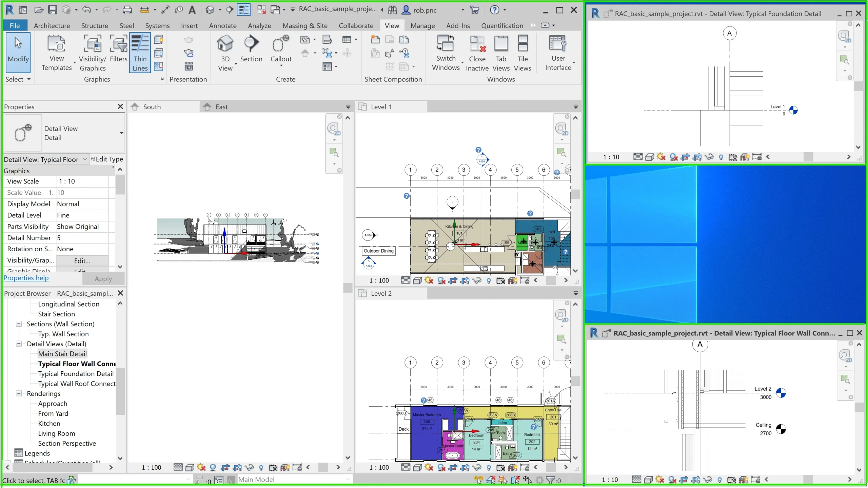Open the Filters tool in the ribbon
This screenshot has height=488, width=868.
(x=118, y=49)
